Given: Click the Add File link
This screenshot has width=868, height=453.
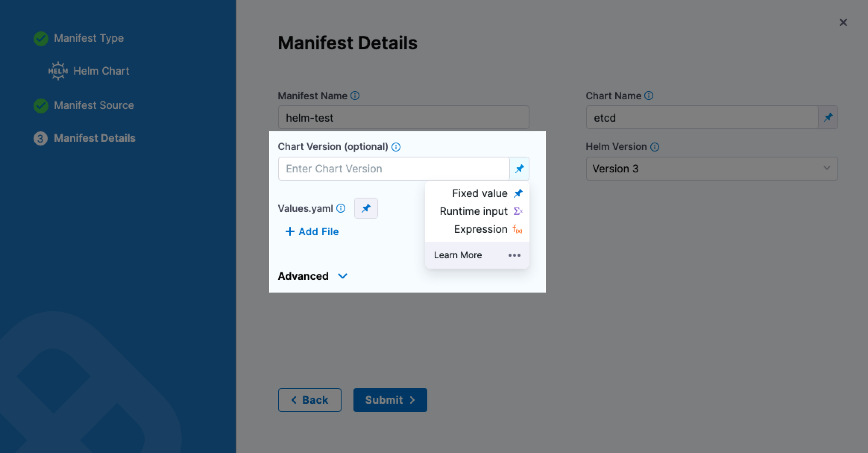Looking at the screenshot, I should (312, 232).
